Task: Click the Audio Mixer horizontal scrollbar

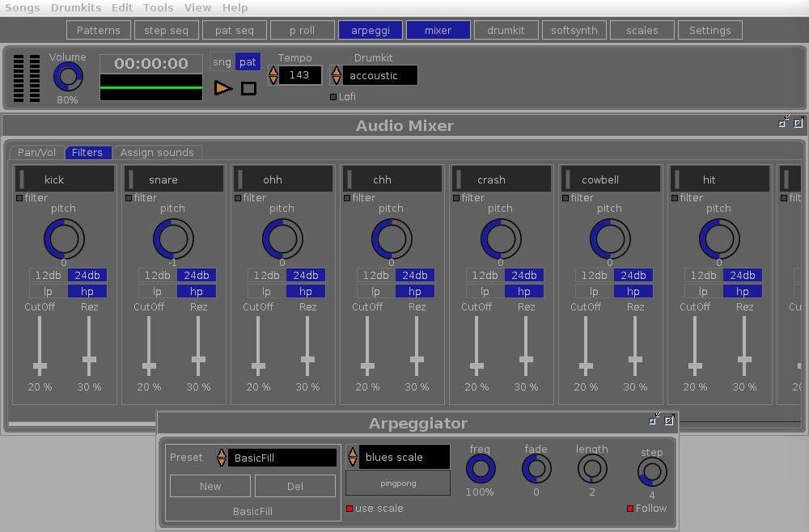Action: [x=83, y=424]
